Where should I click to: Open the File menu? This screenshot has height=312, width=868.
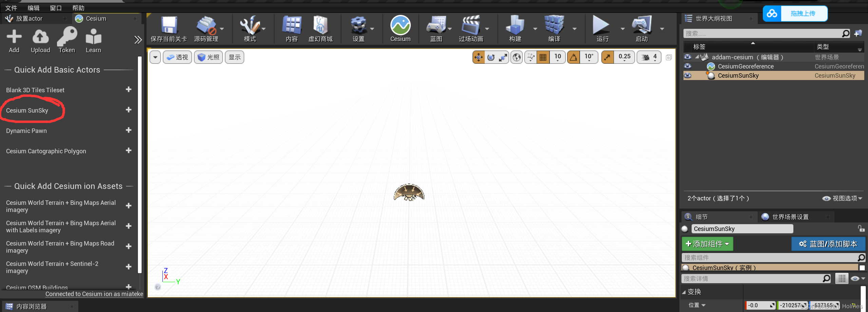pyautogui.click(x=11, y=8)
